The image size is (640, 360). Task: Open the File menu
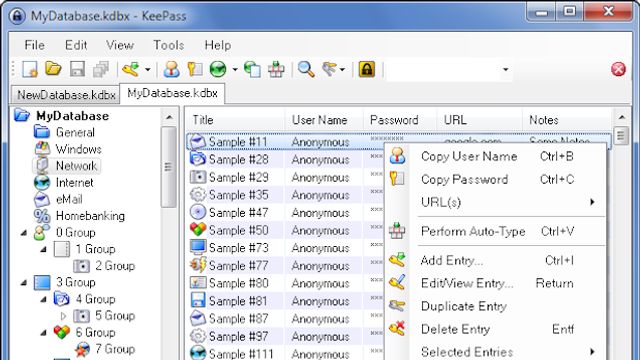click(34, 45)
